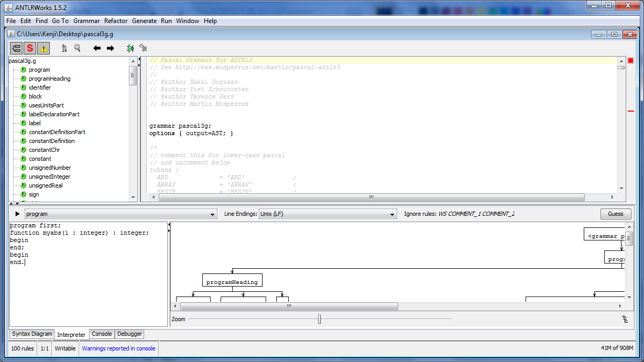Open the Window menu

[188, 21]
